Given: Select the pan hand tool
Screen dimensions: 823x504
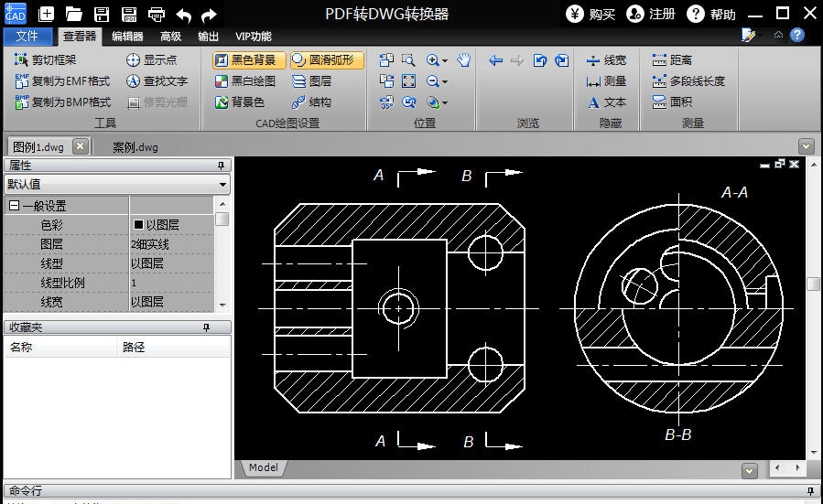Looking at the screenshot, I should 464,60.
